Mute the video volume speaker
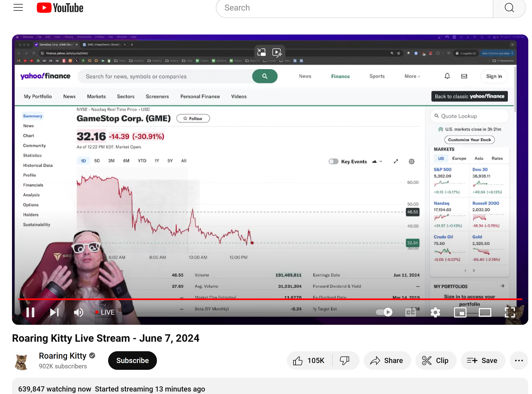This screenshot has height=394, width=532. [79, 312]
